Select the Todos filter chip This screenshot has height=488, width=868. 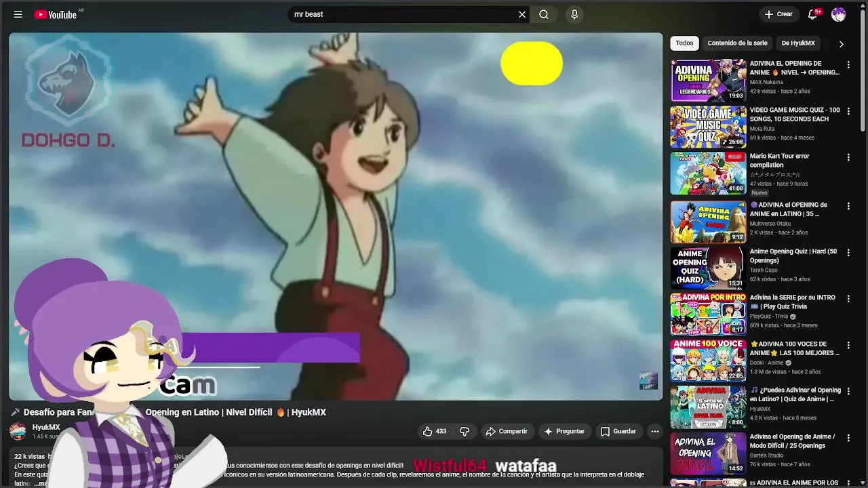coord(684,43)
